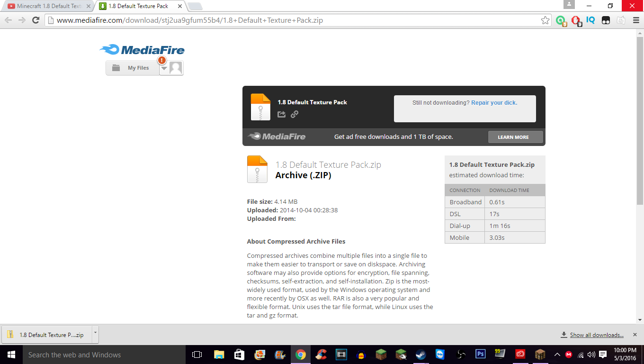The image size is (644, 364).
Task: Click the Broadband download time 0.61s
Action: tap(497, 202)
